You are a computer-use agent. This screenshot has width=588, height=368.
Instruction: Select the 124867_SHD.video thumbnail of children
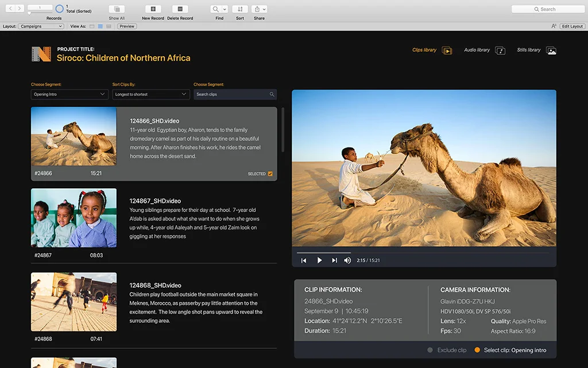point(73,218)
